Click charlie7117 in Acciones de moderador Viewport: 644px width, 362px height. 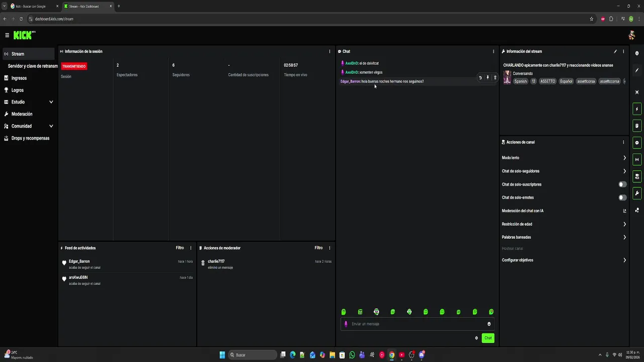pyautogui.click(x=216, y=261)
